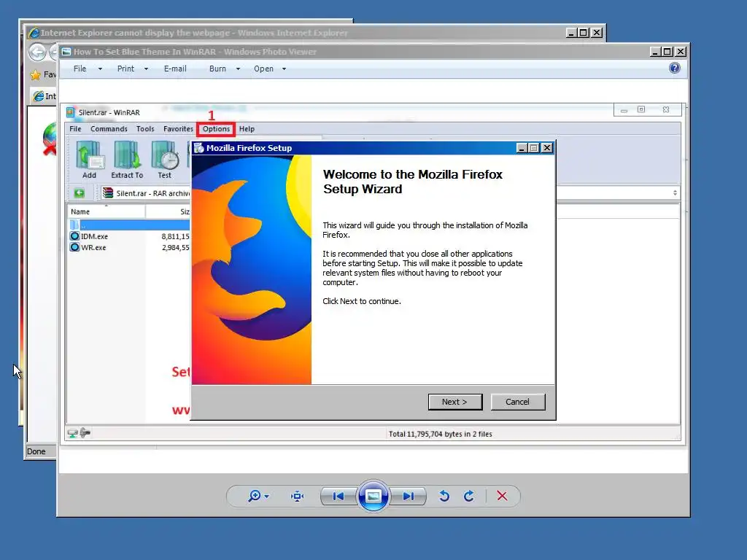Select the parent folder '..' row
The width and height of the screenshot is (747, 560).
(129, 225)
